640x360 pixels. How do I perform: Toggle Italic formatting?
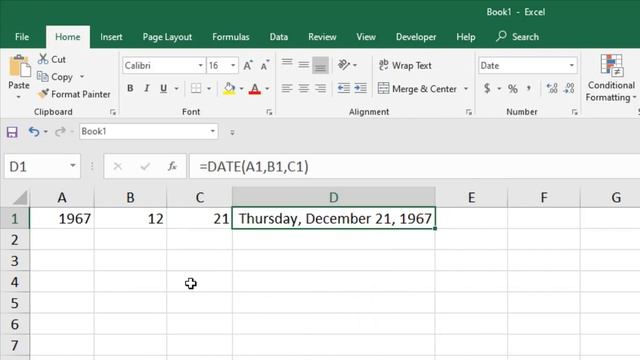(147, 88)
